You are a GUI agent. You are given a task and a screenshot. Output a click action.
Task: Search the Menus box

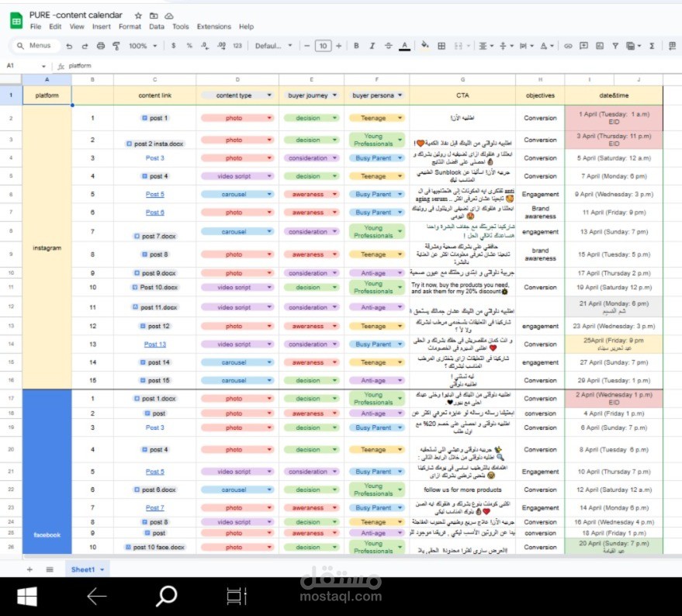point(34,46)
